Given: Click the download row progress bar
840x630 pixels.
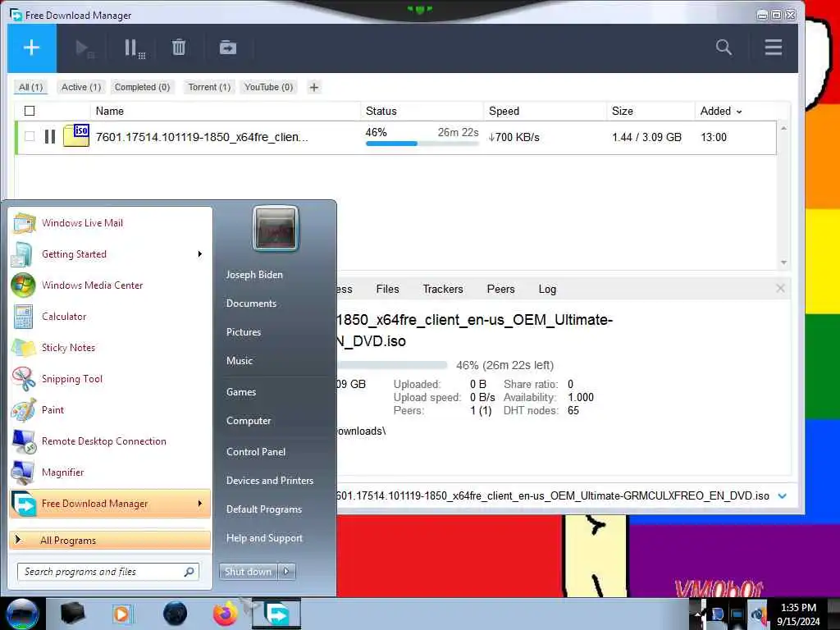Looking at the screenshot, I should pyautogui.click(x=422, y=144).
